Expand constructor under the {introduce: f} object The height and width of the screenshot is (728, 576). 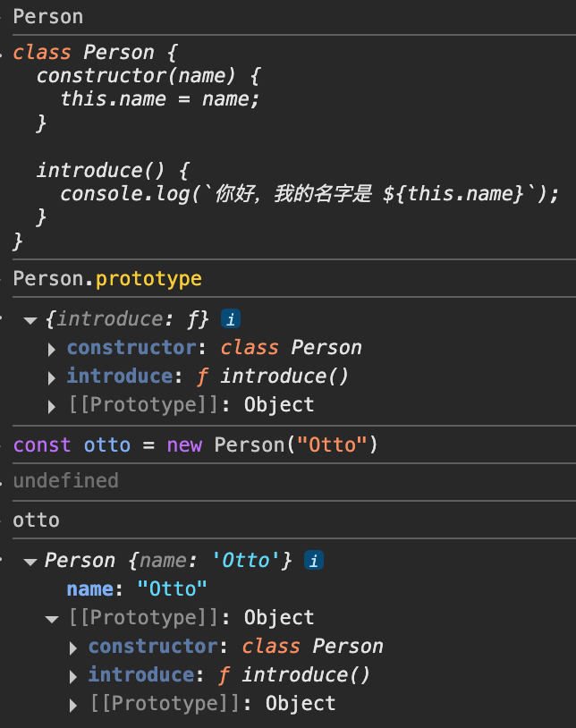pos(52,348)
